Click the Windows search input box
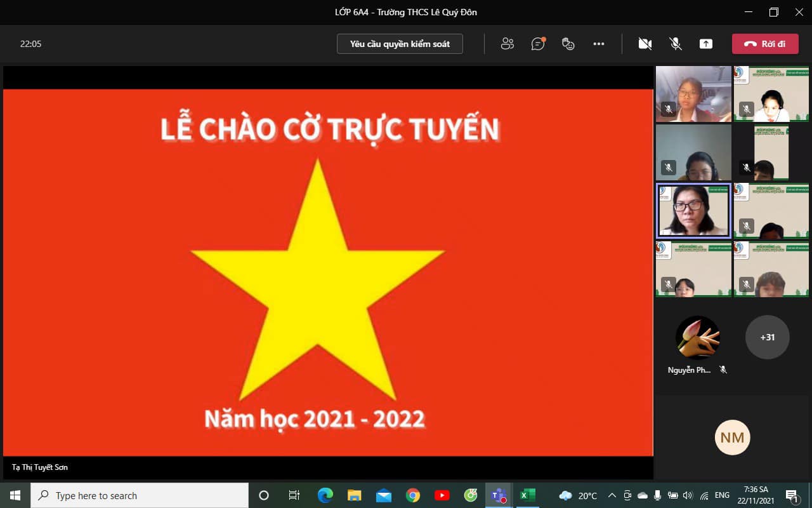 point(140,495)
